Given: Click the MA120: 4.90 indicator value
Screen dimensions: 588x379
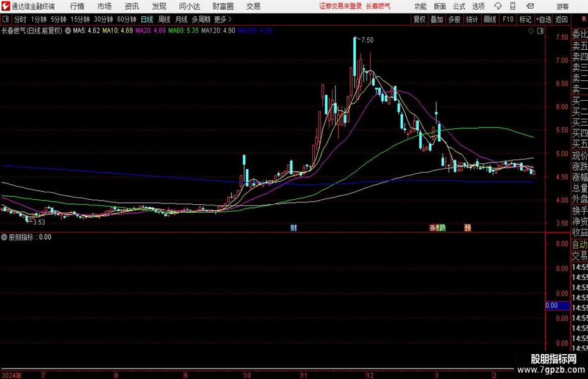Looking at the screenshot, I should click(218, 30).
